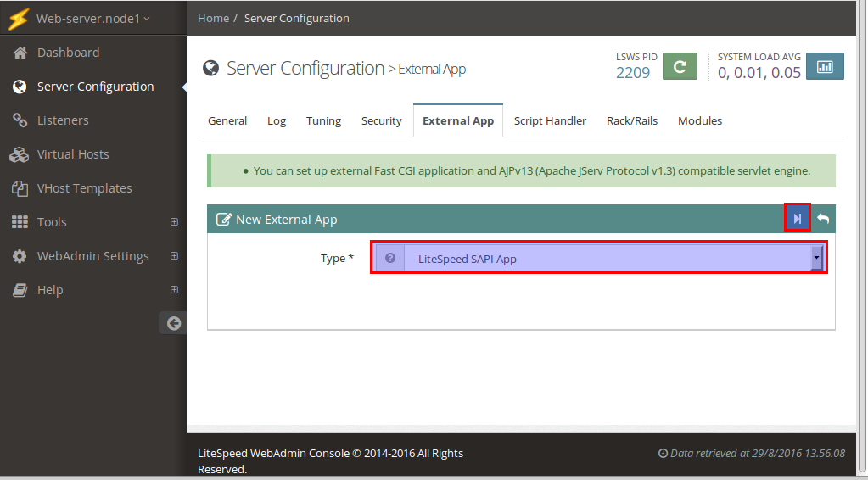Select Server Configuration in sidebar

93,87
